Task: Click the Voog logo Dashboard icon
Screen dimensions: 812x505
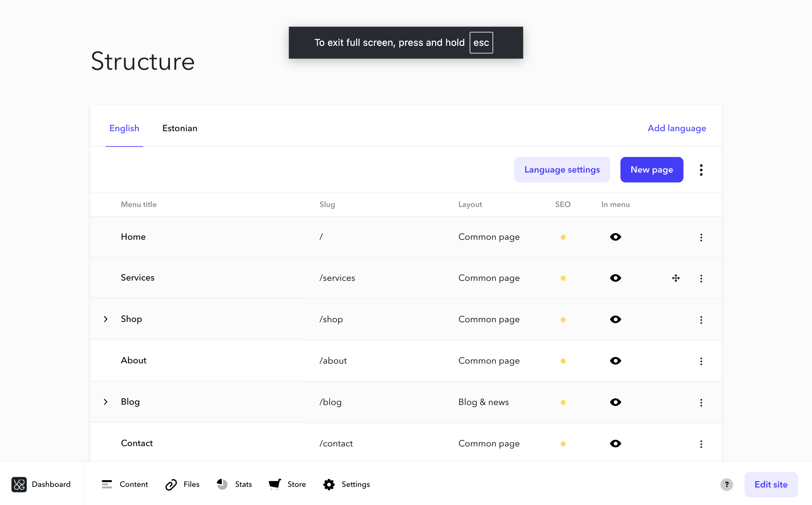Action: [x=19, y=484]
